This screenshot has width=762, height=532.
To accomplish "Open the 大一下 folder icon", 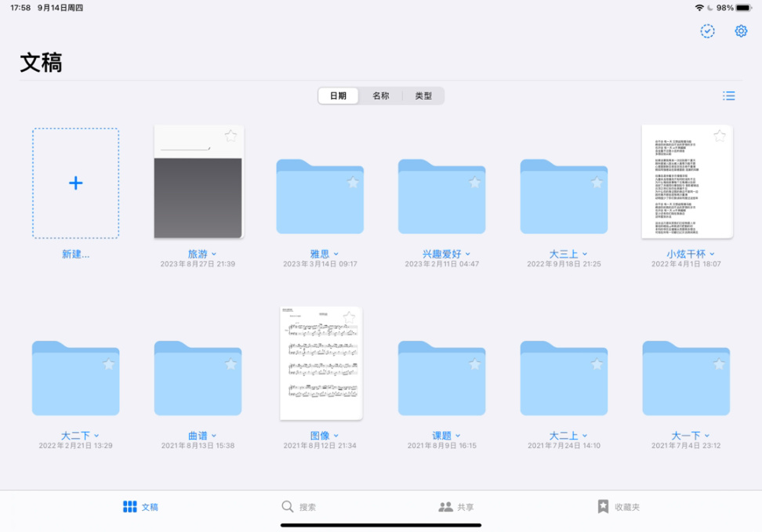I will pyautogui.click(x=686, y=378).
